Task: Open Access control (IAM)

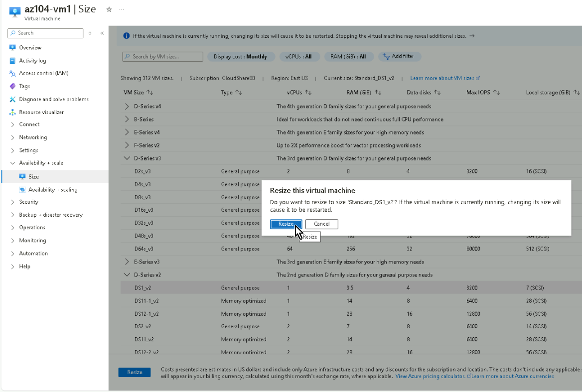Action: pos(43,73)
